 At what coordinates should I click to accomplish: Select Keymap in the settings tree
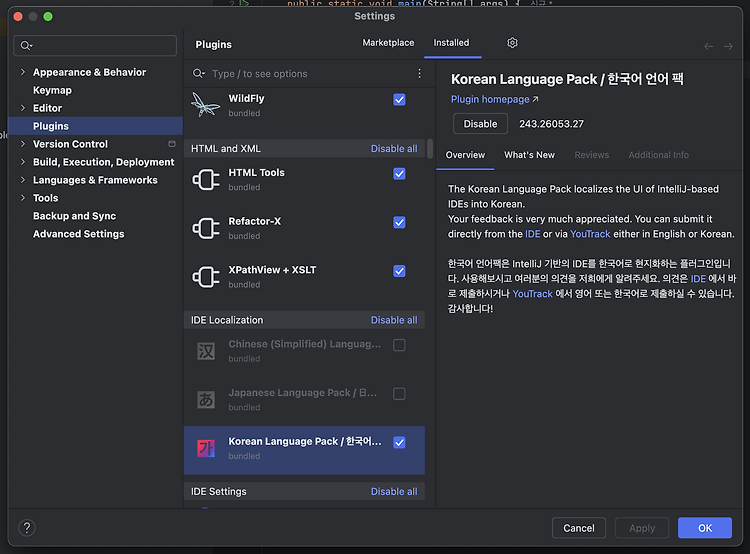[x=52, y=90]
